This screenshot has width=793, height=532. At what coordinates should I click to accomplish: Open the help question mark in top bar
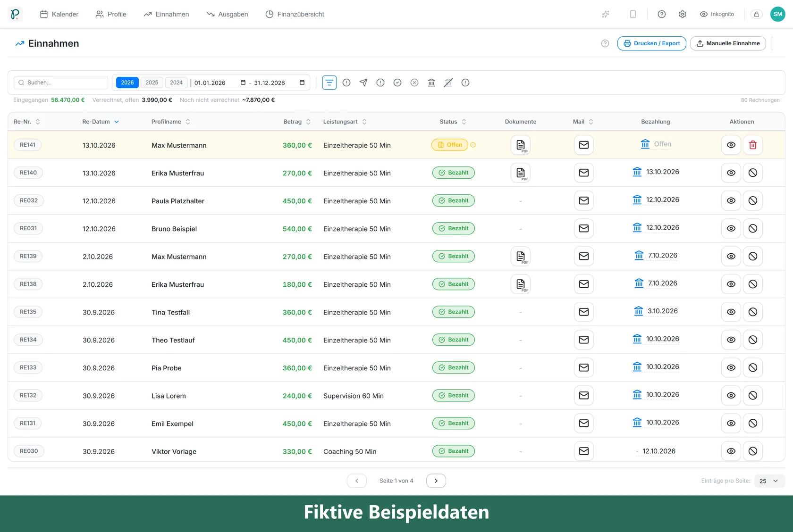point(662,14)
